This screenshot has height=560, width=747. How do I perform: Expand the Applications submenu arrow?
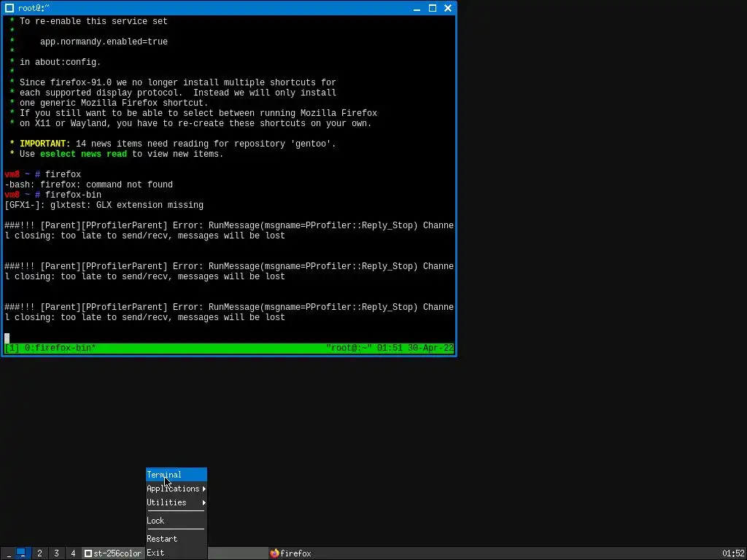pyautogui.click(x=204, y=489)
